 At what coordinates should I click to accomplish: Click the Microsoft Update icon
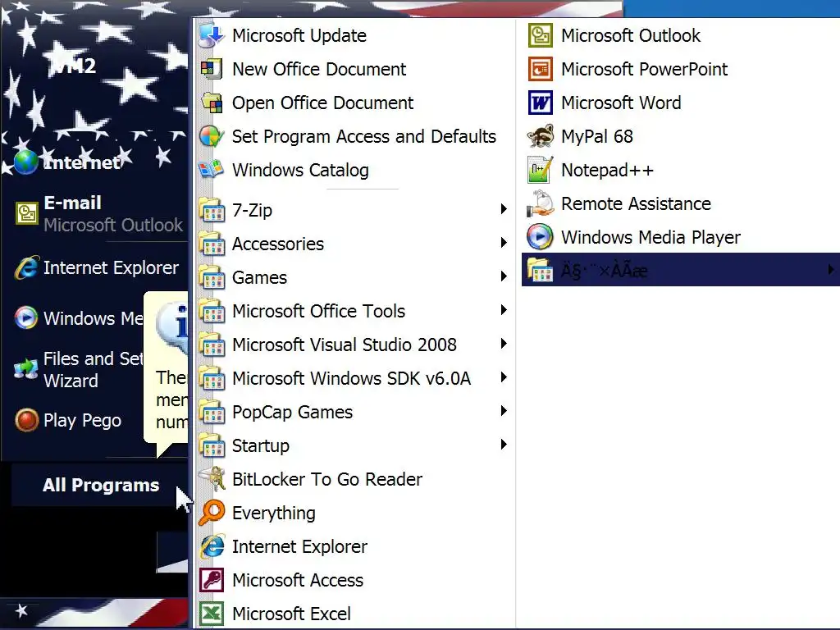click(212, 35)
